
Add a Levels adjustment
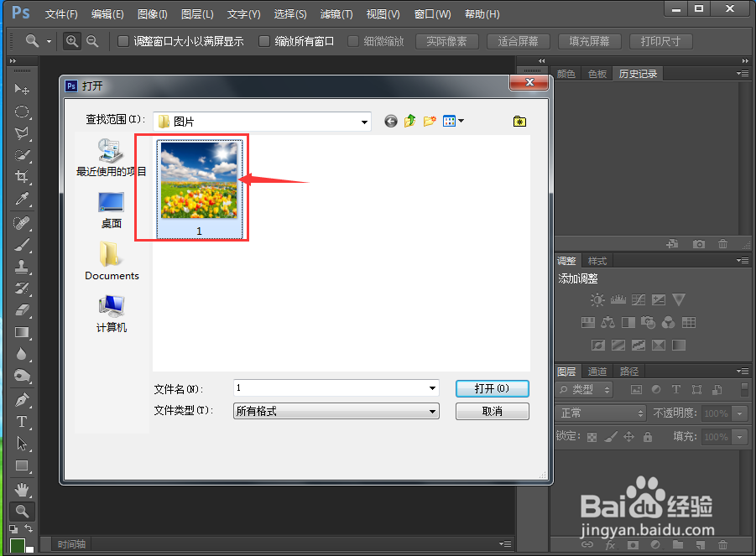coord(618,299)
